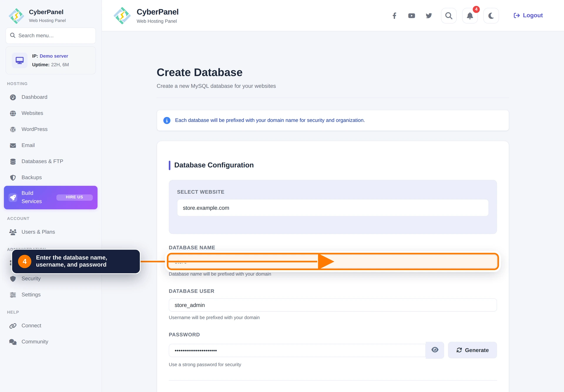Viewport: 564px width, 392px height.
Task: Click the Database Name input field
Action: (x=333, y=262)
